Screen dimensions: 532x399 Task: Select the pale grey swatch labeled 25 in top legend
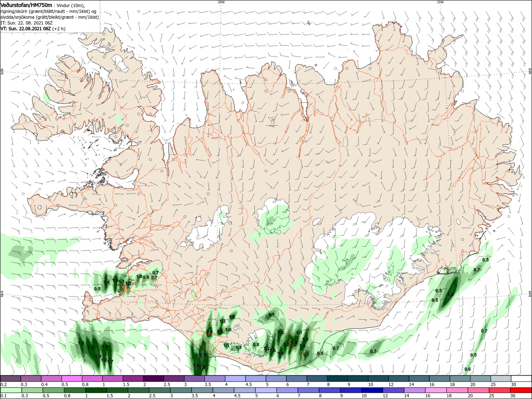point(501,379)
